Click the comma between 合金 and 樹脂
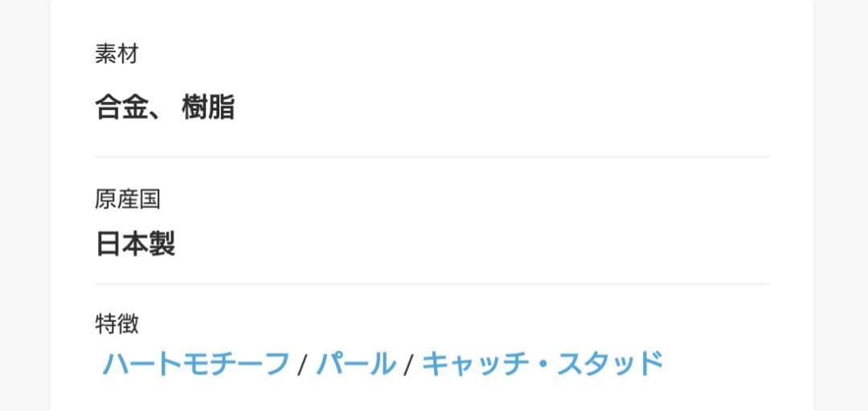The width and height of the screenshot is (868, 411). pyautogui.click(x=151, y=114)
